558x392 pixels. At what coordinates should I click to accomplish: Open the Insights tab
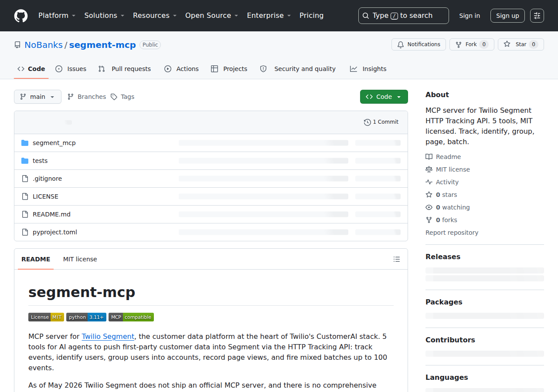point(368,69)
